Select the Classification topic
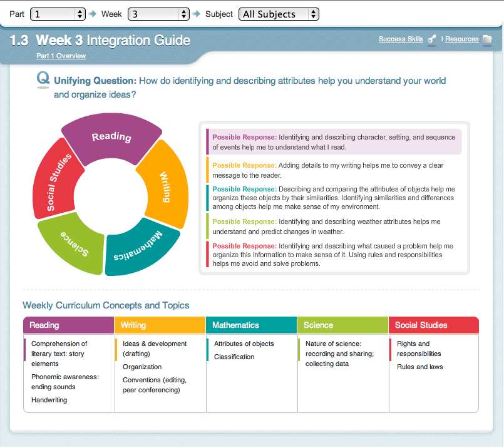Screen dimensions: 504x448 tap(234, 357)
